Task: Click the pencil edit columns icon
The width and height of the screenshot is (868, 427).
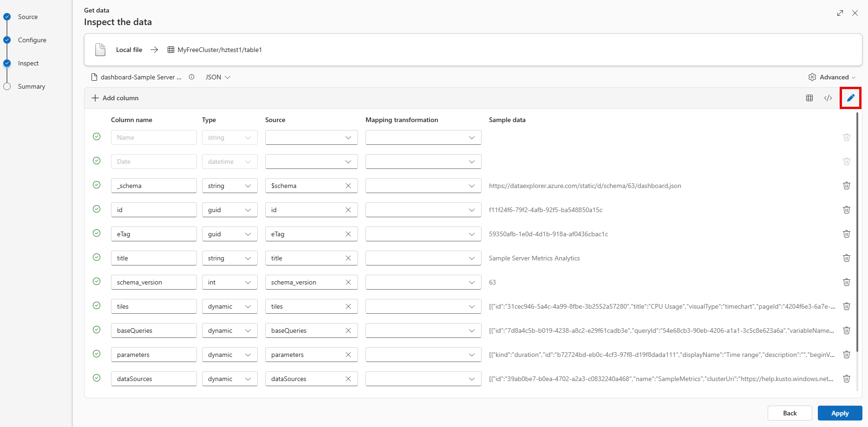Action: pos(850,98)
